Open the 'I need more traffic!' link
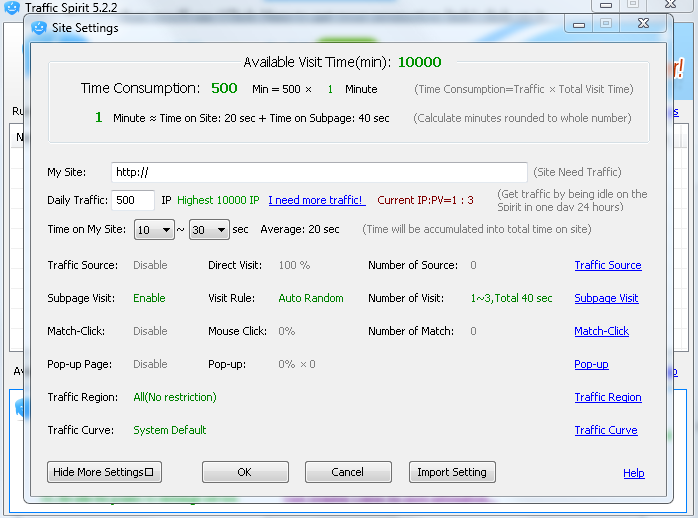 (317, 200)
